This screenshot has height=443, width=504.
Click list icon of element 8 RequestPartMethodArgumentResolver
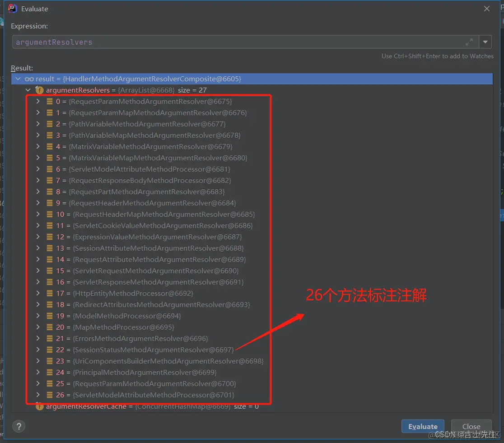click(x=50, y=191)
